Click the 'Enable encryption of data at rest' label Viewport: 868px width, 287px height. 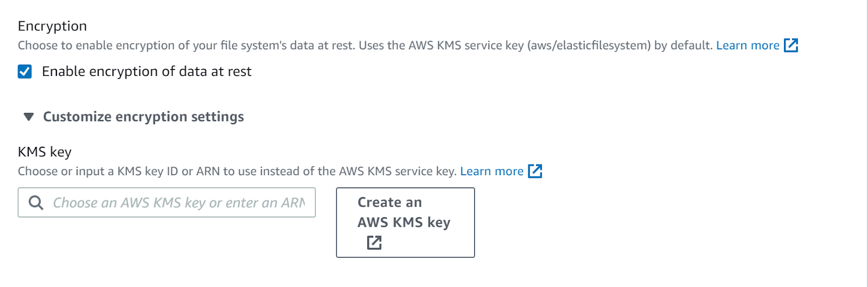coord(146,72)
